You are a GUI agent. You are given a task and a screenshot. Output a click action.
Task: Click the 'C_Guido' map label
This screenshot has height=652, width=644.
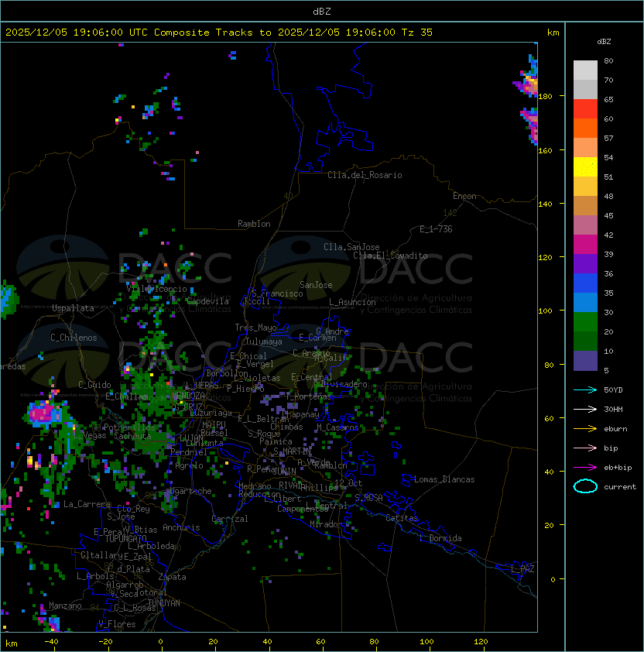click(x=94, y=385)
